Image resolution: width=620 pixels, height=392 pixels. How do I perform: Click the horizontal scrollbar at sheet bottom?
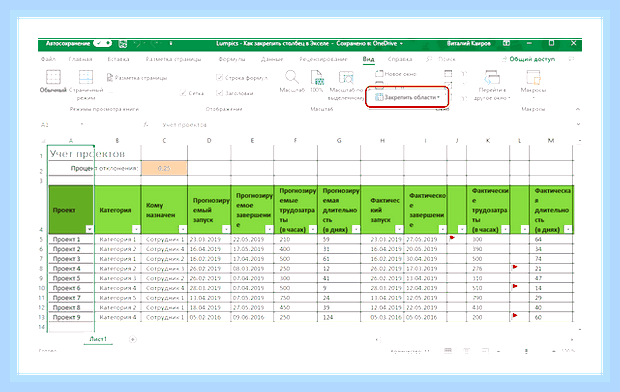click(x=474, y=339)
